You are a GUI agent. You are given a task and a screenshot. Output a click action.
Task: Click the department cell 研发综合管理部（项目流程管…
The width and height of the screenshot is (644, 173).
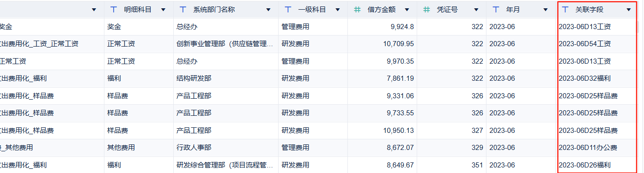click(x=225, y=165)
